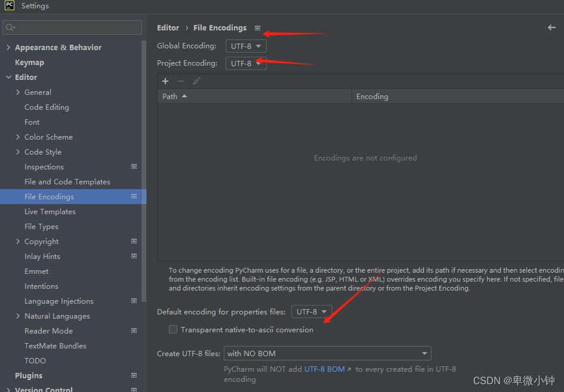Click project-level icon beside File Encodings breadcrumb
Viewport: 564px width, 392px height.
pyautogui.click(x=257, y=28)
